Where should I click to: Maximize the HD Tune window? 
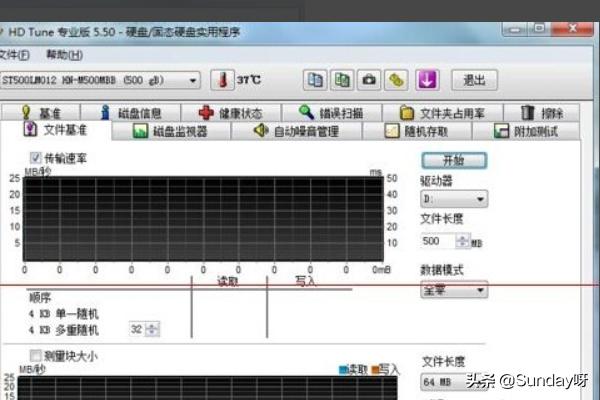540,29
